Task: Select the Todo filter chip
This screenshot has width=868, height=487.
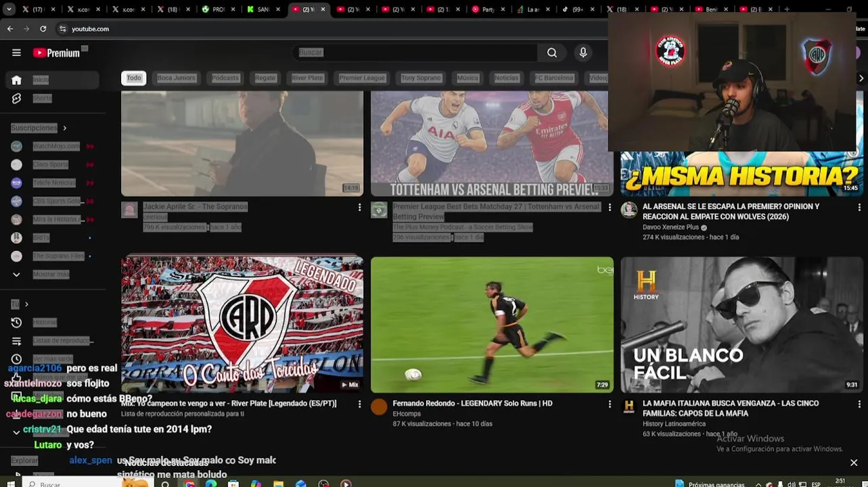Action: coord(134,78)
